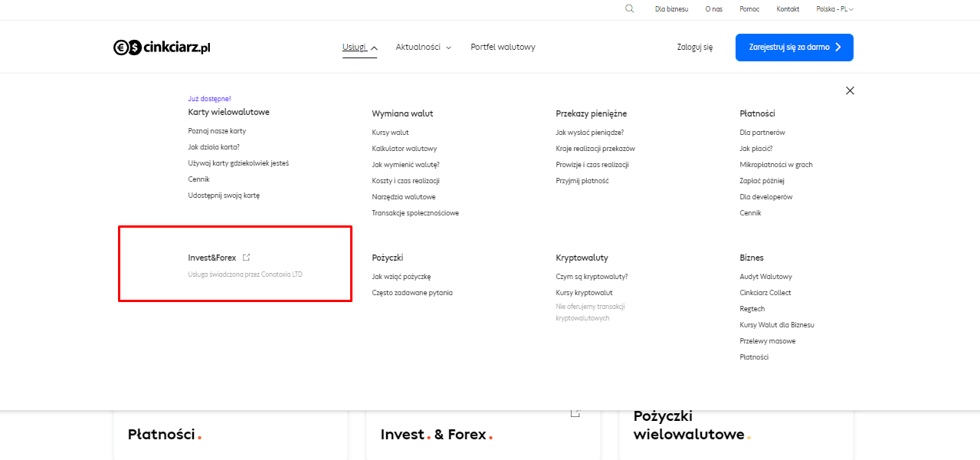
Task: Open Cennik under Karty wielowalutowe
Action: point(198,179)
